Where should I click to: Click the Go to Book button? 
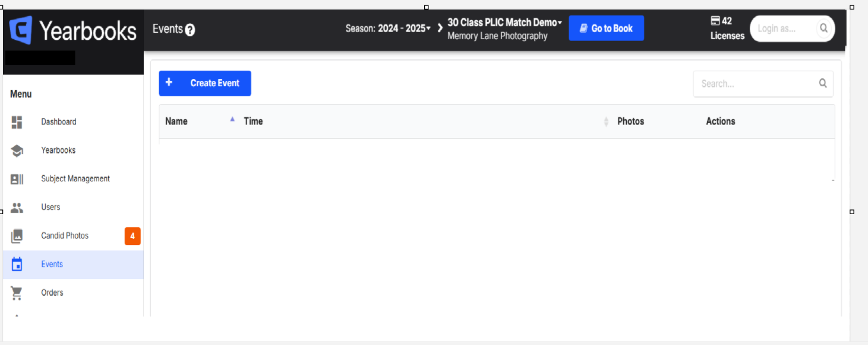[x=606, y=28]
